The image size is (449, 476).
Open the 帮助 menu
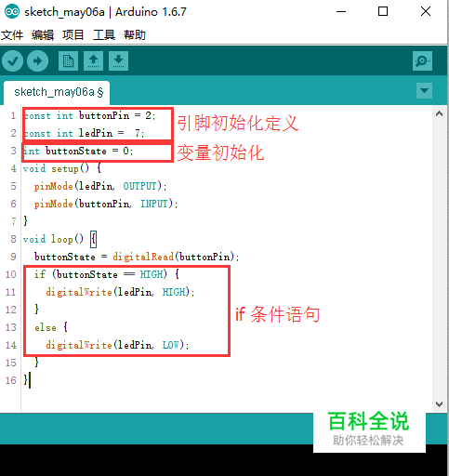[135, 35]
